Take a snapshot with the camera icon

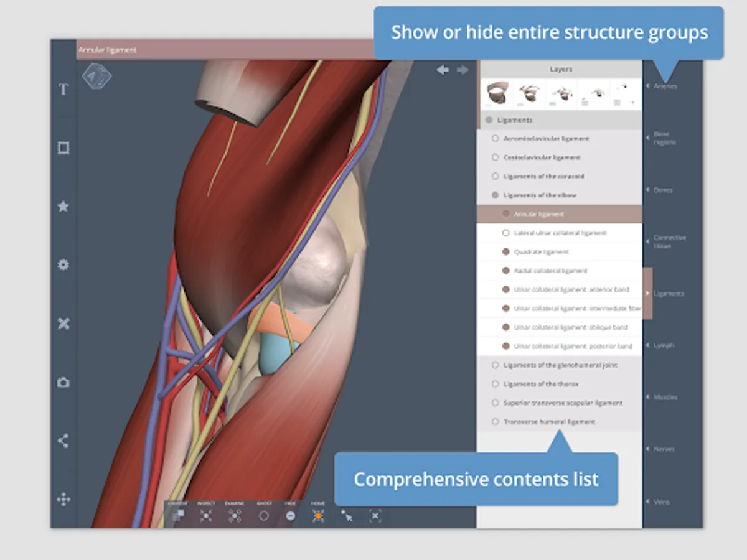tap(63, 383)
